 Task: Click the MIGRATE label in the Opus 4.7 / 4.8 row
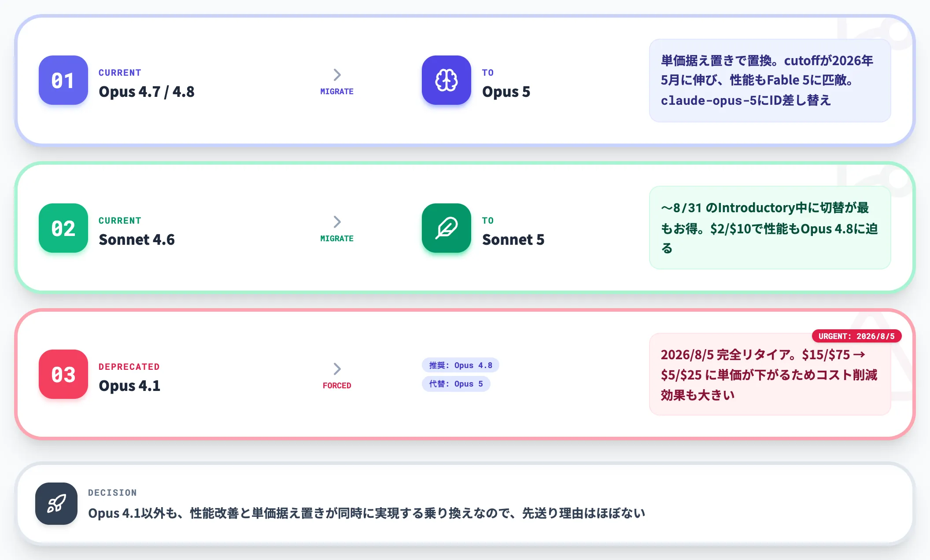(337, 92)
